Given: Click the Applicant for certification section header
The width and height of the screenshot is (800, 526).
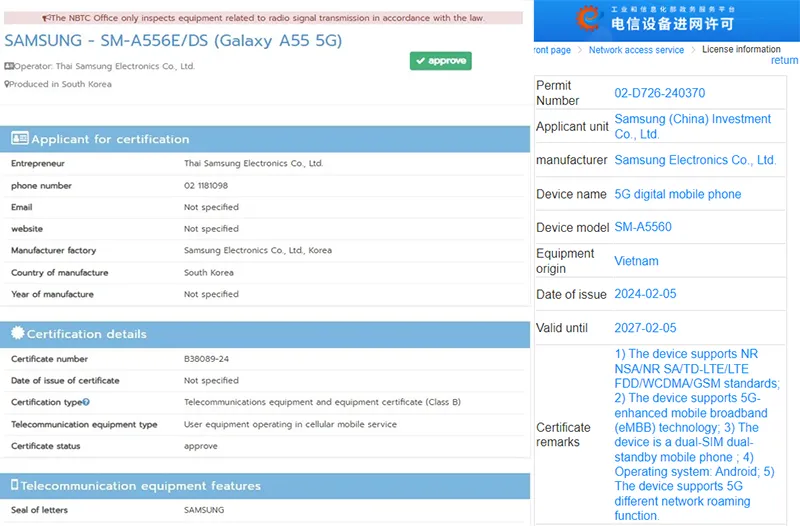Looking at the screenshot, I should coord(265,139).
